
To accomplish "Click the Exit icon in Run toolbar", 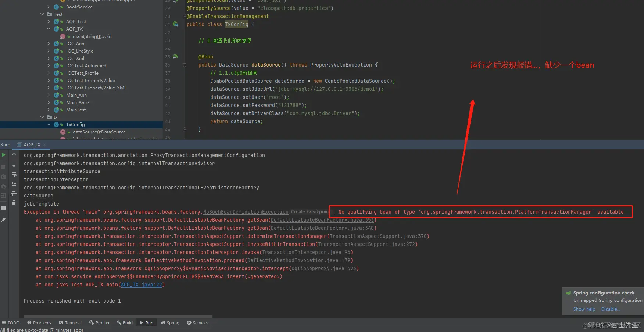I will click(x=4, y=196).
